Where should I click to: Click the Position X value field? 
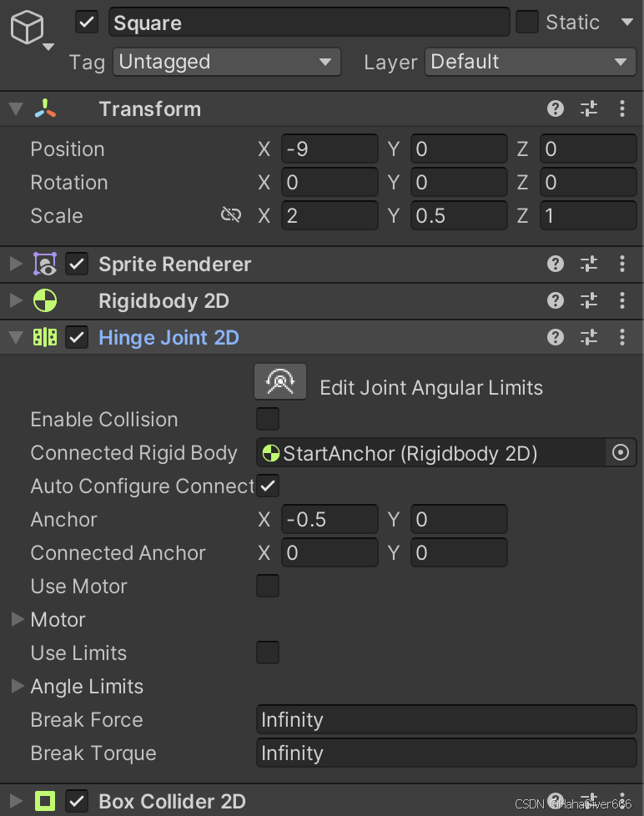330,149
